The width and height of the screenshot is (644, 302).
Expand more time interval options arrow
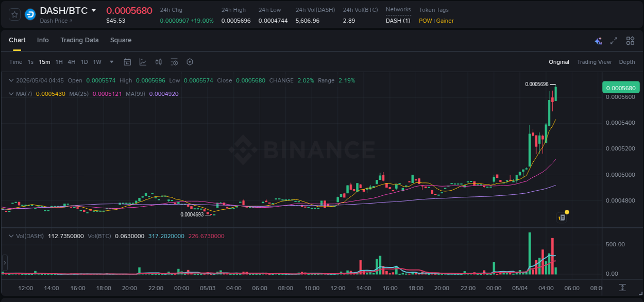coord(112,62)
